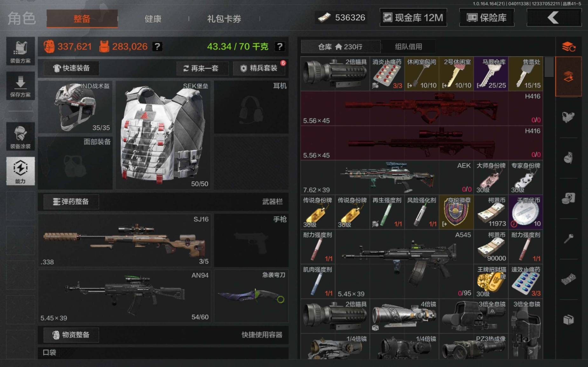Viewport: 588px width, 367px height.
Task: Select the 速效止痛药 pills
Action: click(x=526, y=281)
